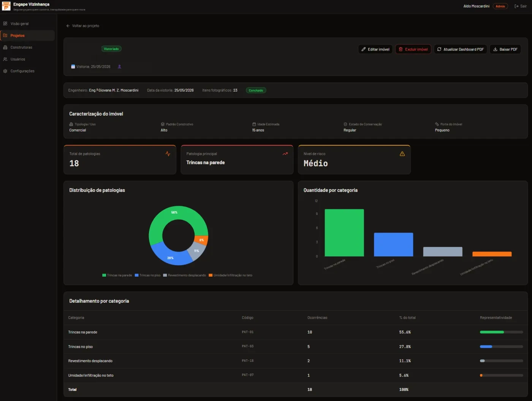Click the Admin badge

tap(500, 6)
